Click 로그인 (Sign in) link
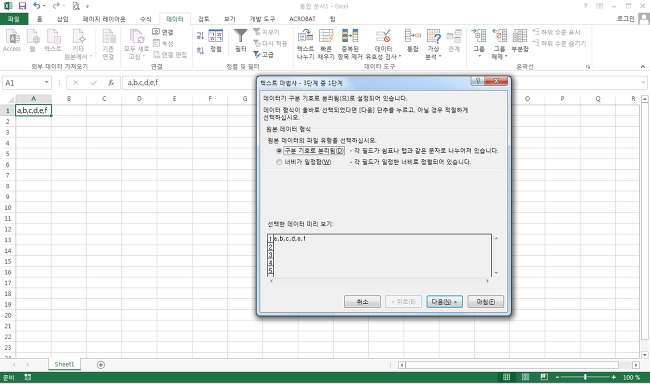The width and height of the screenshot is (650, 384). pos(625,19)
